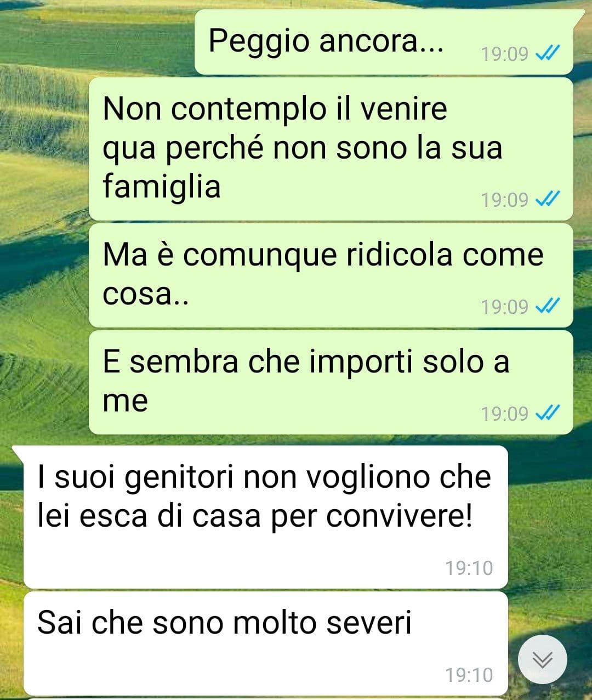Tap double check marks on 'importi solo a me'
Viewport: 592px width, 700px height.
547,413
